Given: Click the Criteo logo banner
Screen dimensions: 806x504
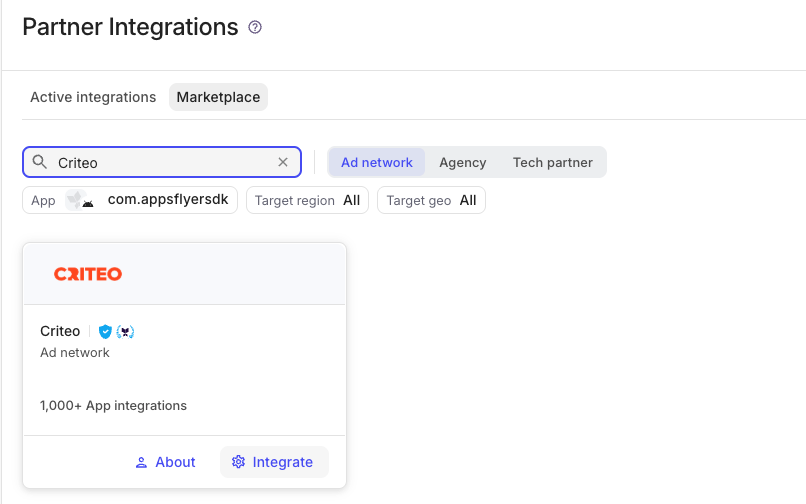Looking at the screenshot, I should (185, 274).
